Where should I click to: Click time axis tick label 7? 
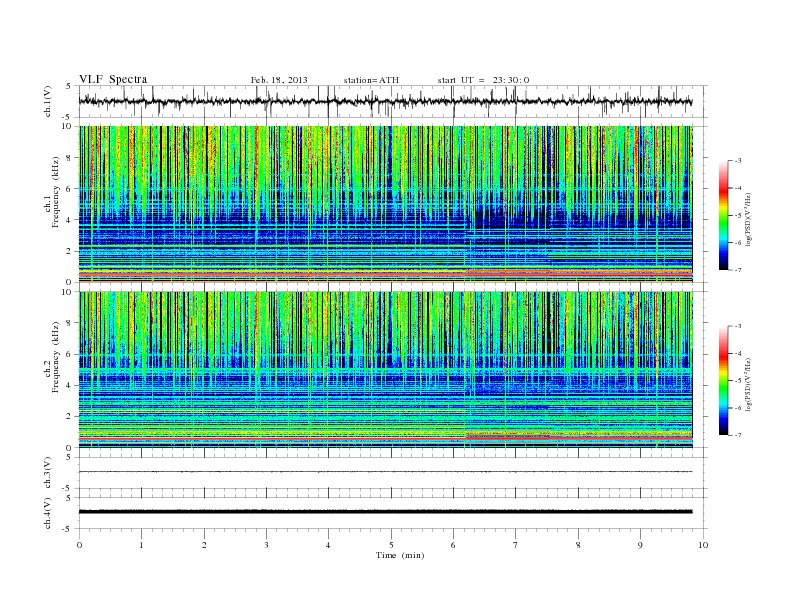pyautogui.click(x=516, y=545)
